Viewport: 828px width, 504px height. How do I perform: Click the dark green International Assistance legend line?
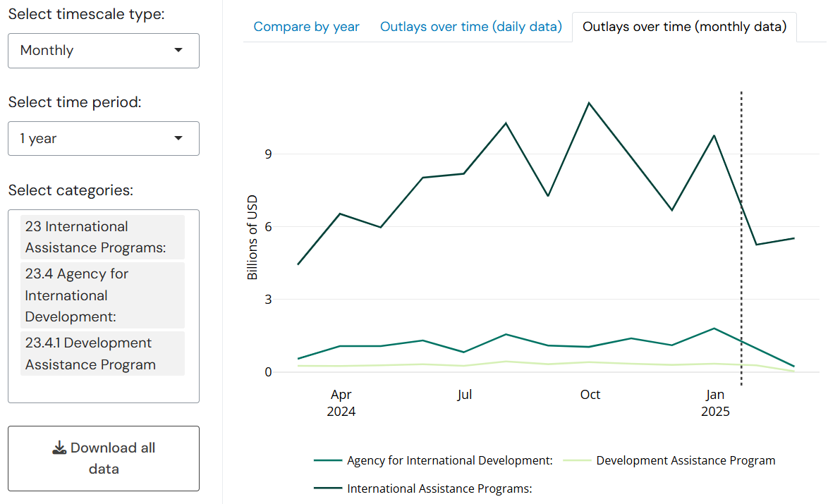click(x=327, y=488)
